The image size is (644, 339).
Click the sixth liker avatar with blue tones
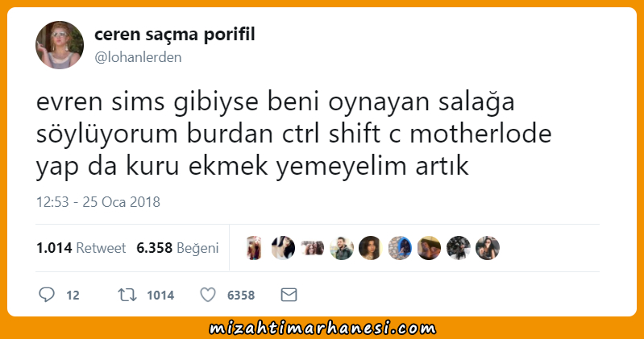pos(400,248)
